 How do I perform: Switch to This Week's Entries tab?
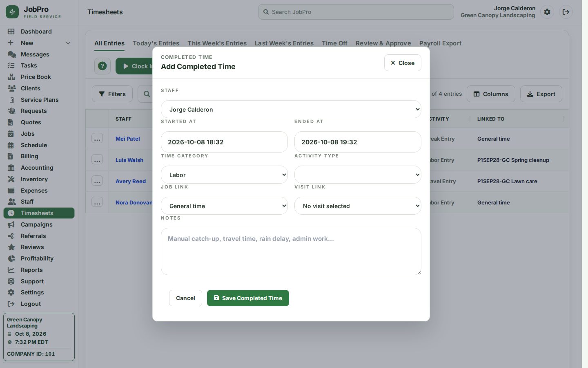[x=217, y=43]
